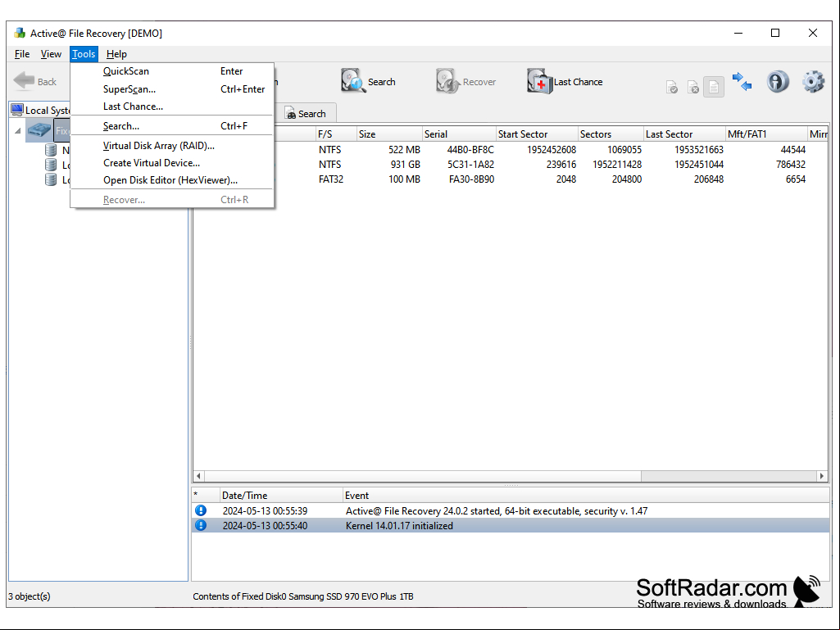Click 'Contents of Fixed Disk0' status bar text
The image size is (840, 630).
pos(303,596)
